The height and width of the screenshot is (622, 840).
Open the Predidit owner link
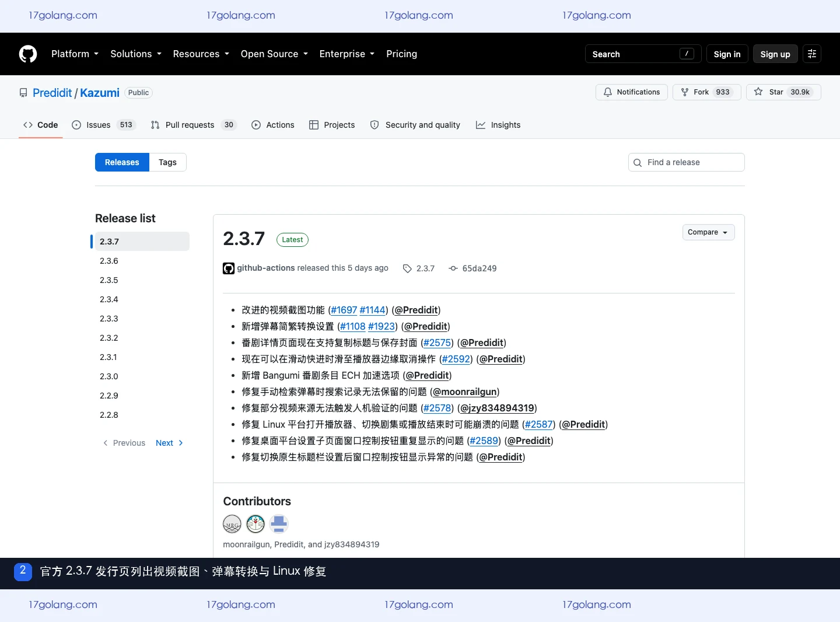click(x=52, y=93)
